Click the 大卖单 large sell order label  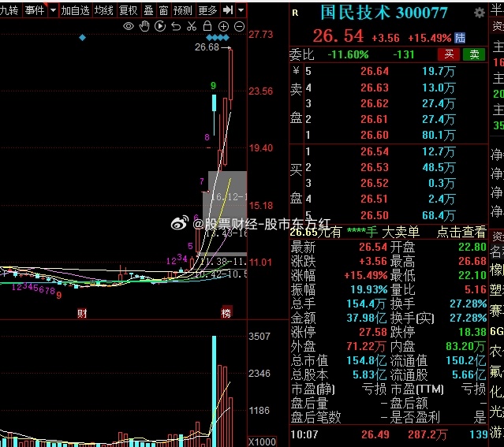(401, 232)
